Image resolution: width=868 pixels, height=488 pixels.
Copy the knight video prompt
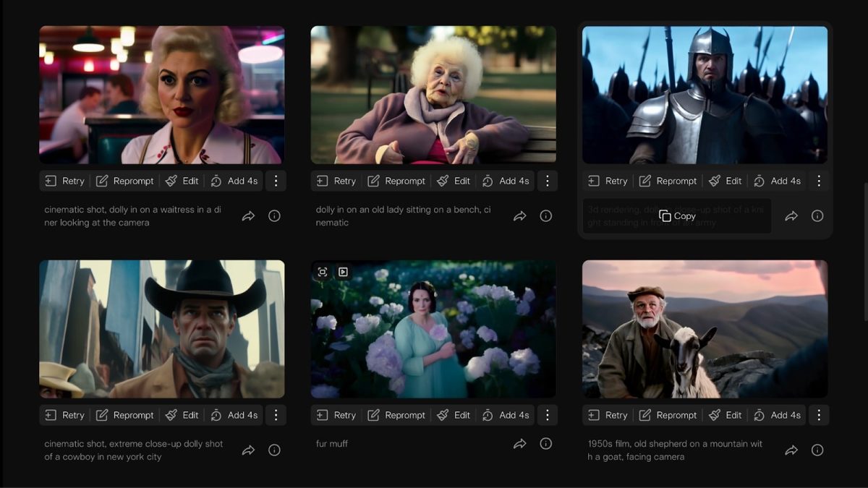[x=677, y=216]
